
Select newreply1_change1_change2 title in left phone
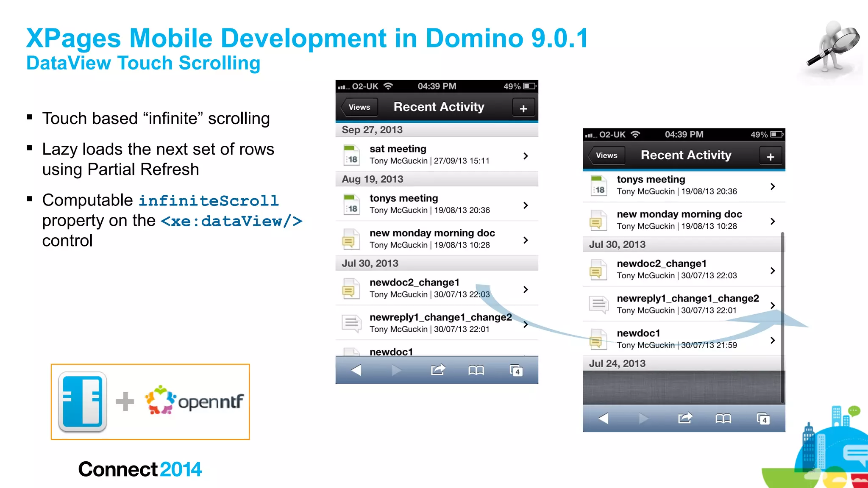click(440, 317)
